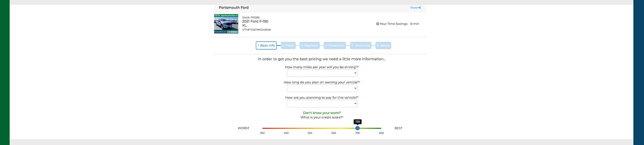Image resolution: width=644 pixels, height=145 pixels.
Task: Click the 450 mark on credit slider
Action: pos(286,128)
